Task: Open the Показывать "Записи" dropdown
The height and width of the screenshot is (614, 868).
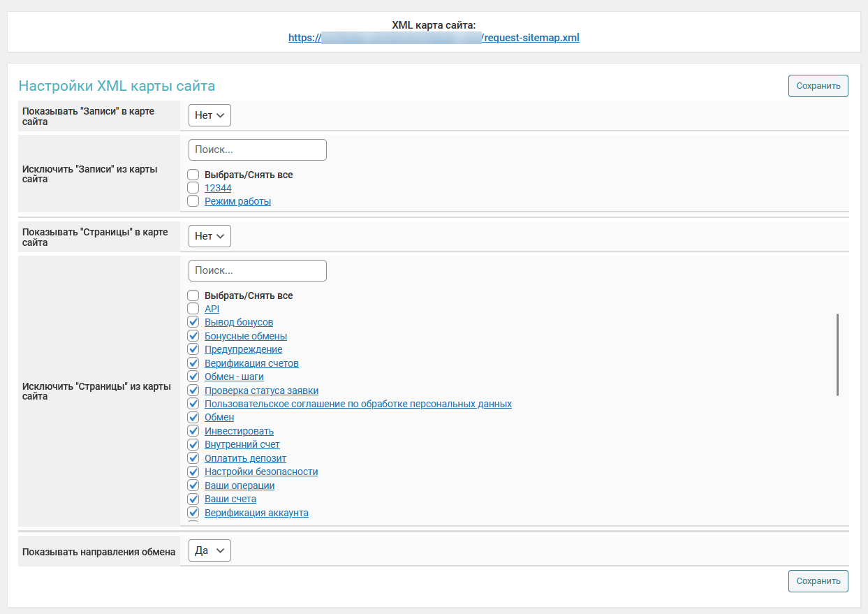Action: pyautogui.click(x=209, y=115)
